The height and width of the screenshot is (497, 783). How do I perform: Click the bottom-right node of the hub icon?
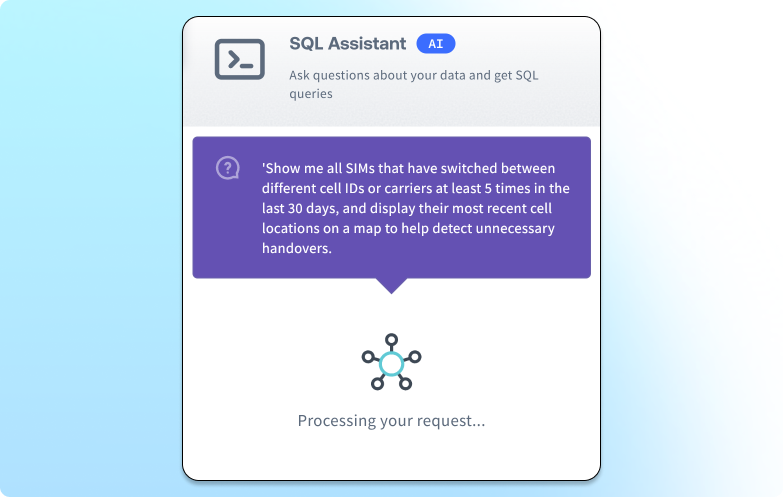tap(406, 384)
